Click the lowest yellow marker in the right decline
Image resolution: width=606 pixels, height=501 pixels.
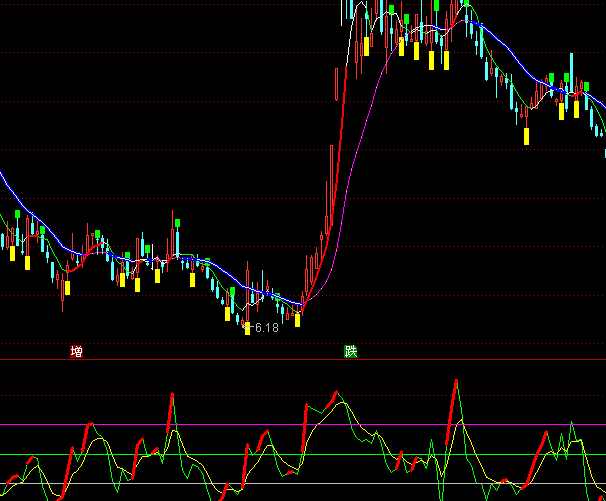527,134
